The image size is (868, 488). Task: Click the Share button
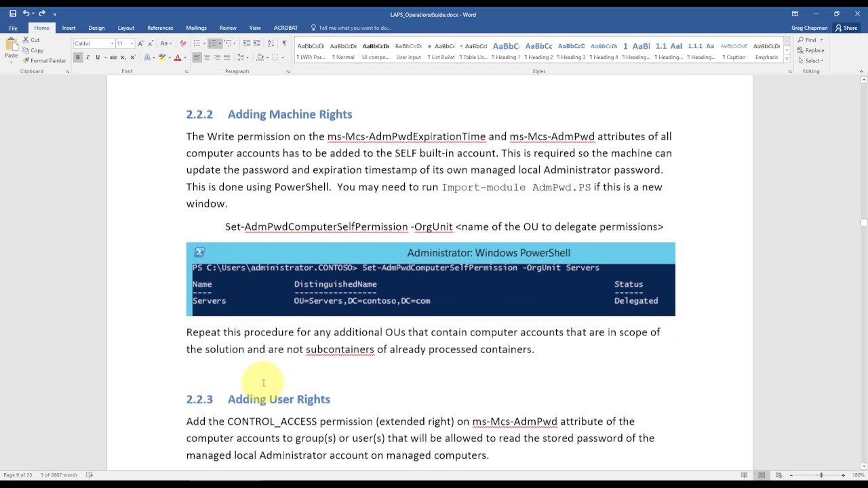847,28
